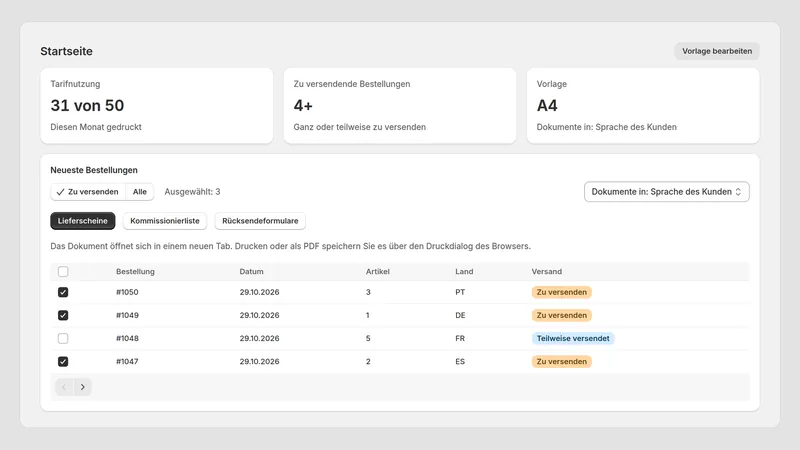The height and width of the screenshot is (450, 800).
Task: Click the Datum column header
Action: pyautogui.click(x=252, y=271)
